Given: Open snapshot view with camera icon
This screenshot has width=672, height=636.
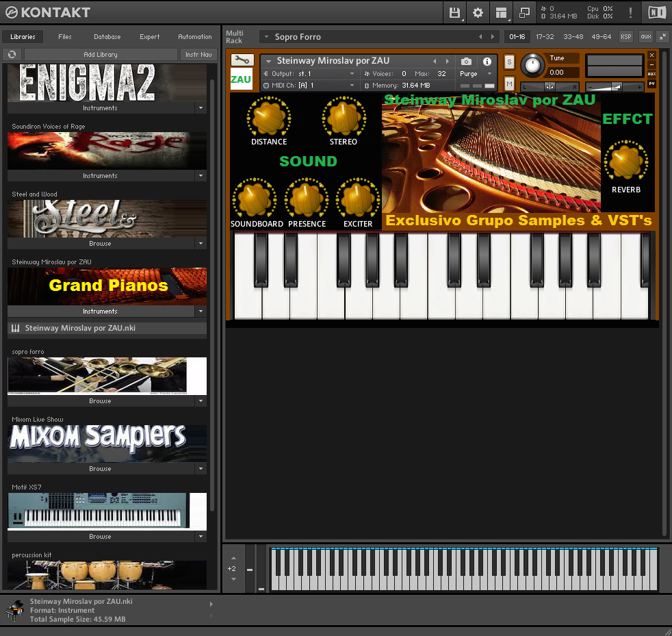Looking at the screenshot, I should coord(466,62).
